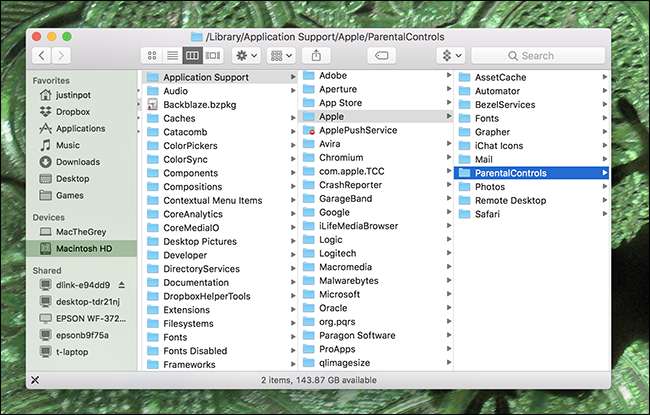Select GarageBand folder
The height and width of the screenshot is (415, 650).
tap(376, 199)
